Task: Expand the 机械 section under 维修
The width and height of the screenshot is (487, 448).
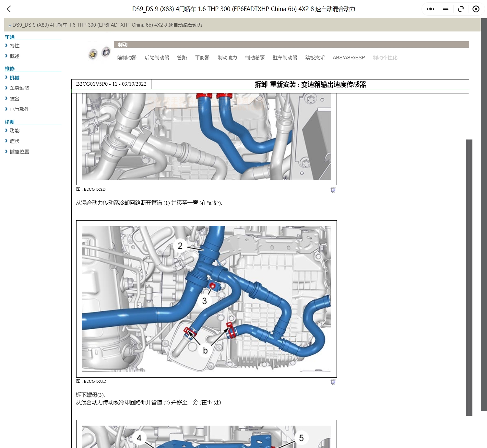Action: pos(14,78)
